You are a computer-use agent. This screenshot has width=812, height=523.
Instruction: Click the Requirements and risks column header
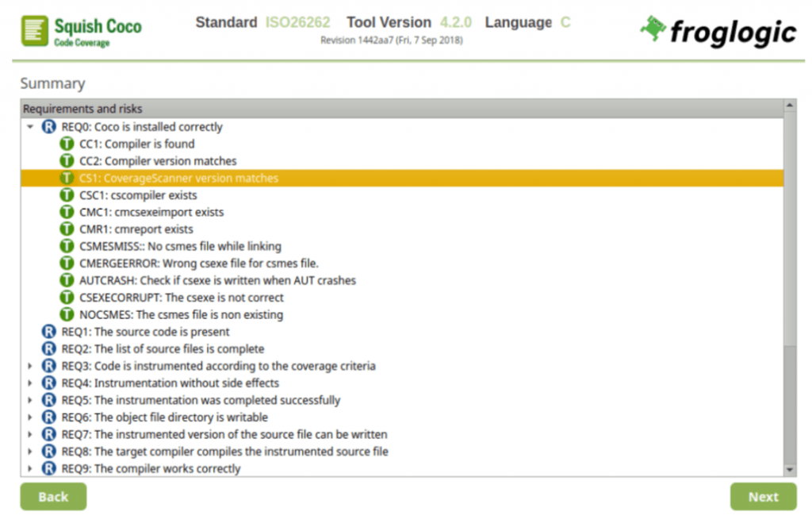point(83,109)
